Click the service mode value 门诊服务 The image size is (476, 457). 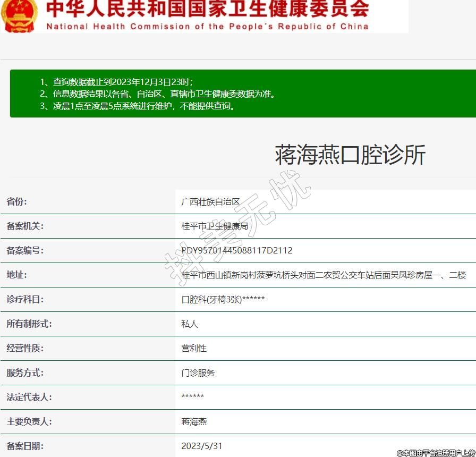pos(198,373)
